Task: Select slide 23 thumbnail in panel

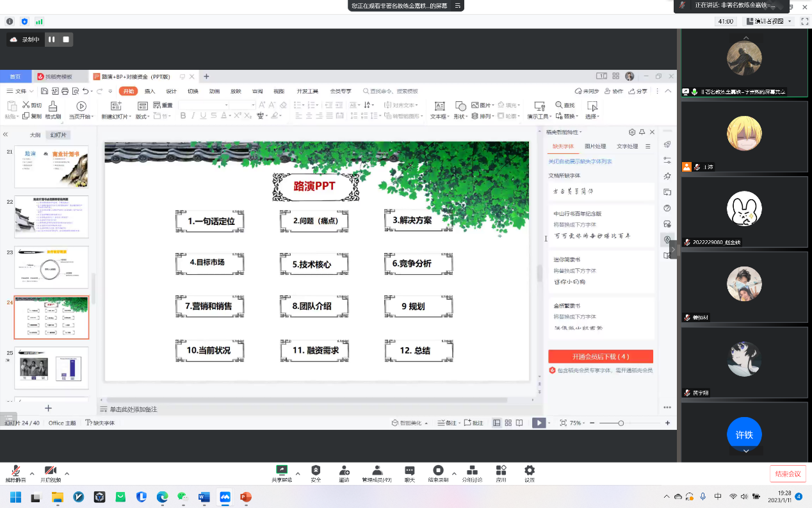Action: click(x=51, y=267)
